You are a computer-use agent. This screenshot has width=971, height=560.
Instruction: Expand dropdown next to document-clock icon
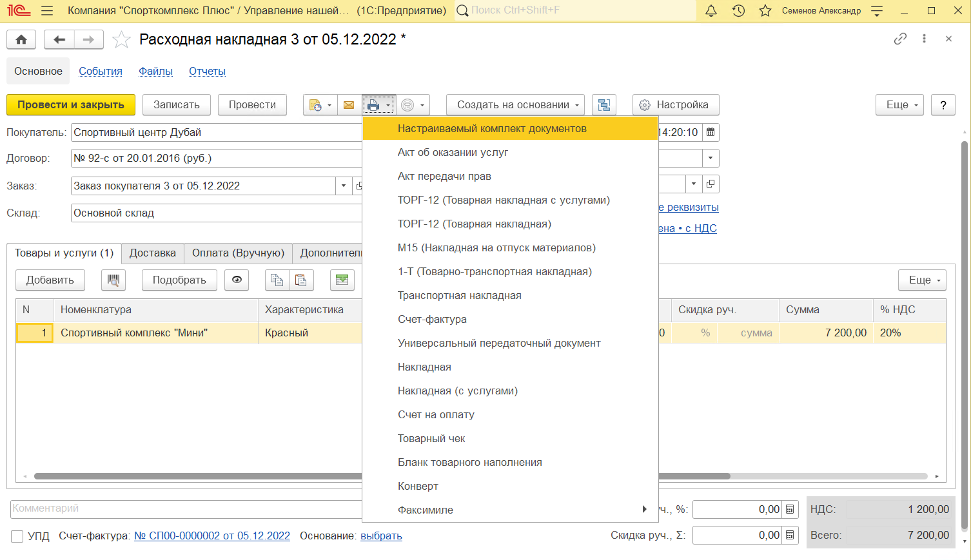329,105
